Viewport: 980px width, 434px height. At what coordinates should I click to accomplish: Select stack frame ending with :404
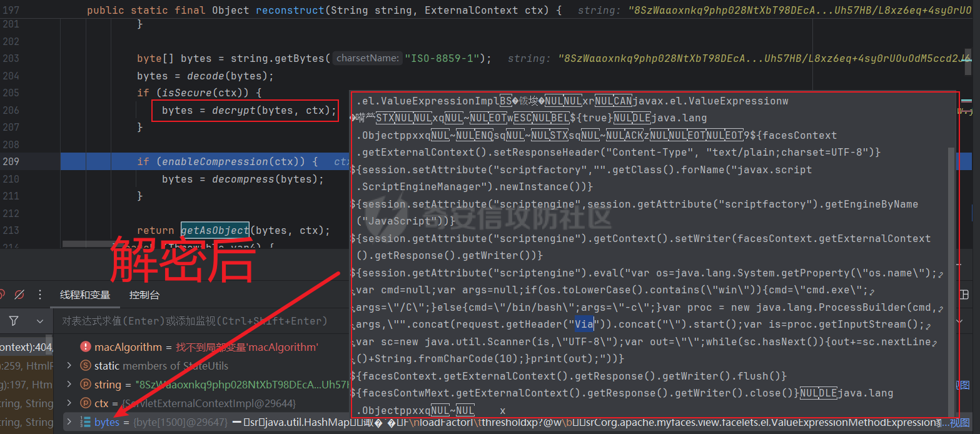28,347
